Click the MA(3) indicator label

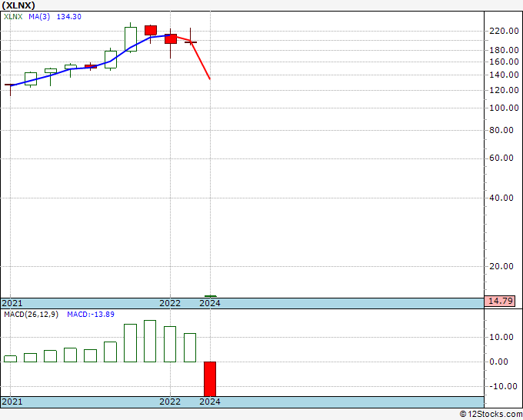click(x=39, y=17)
